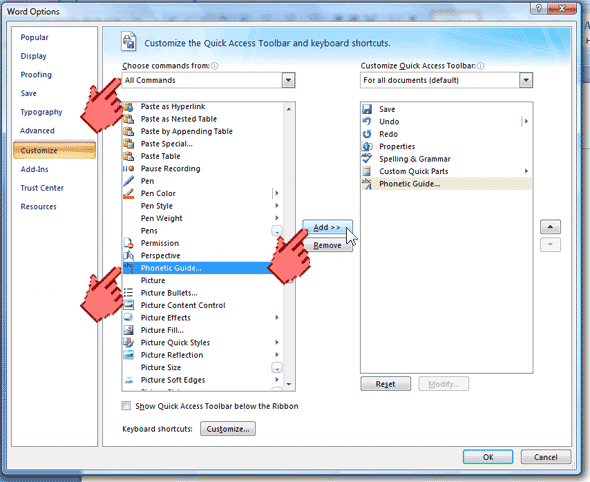This screenshot has height=482, width=590.
Task: Click the Save icon in toolbar list
Action: coord(367,109)
